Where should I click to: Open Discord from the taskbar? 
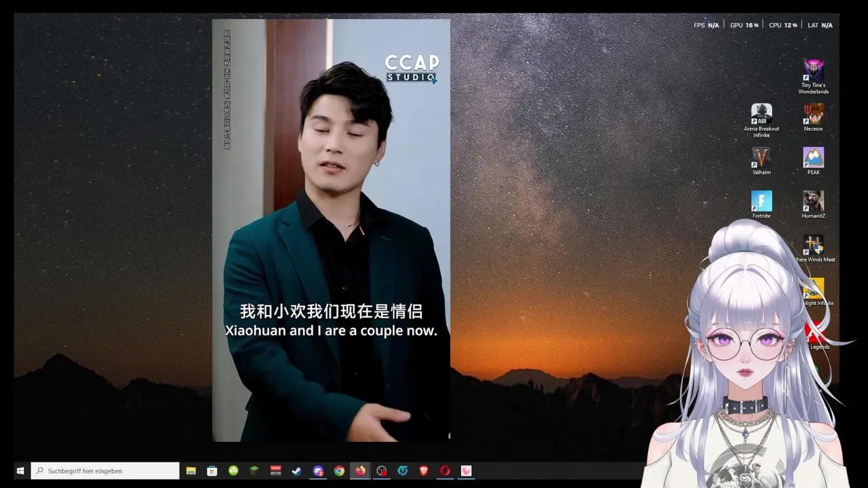pos(318,471)
